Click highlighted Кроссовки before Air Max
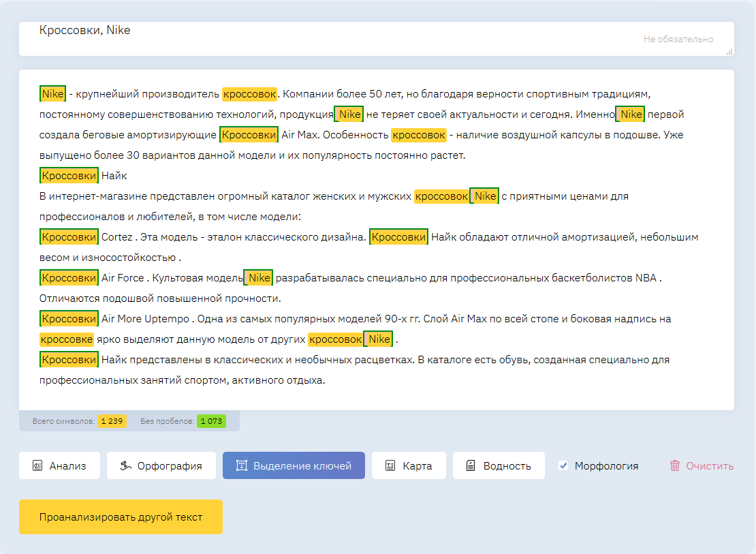Screen dimensions: 756x554 249,135
